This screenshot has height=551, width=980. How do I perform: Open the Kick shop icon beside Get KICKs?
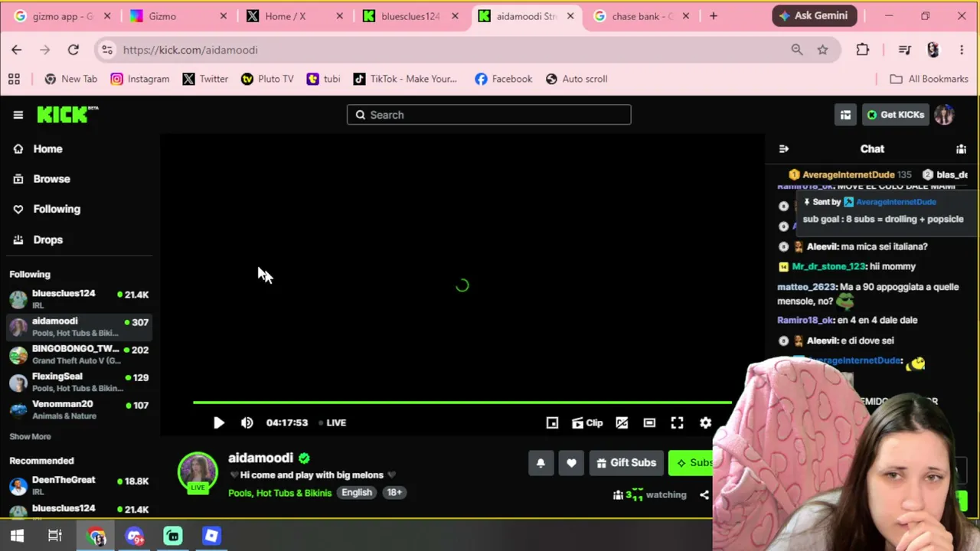coord(845,115)
